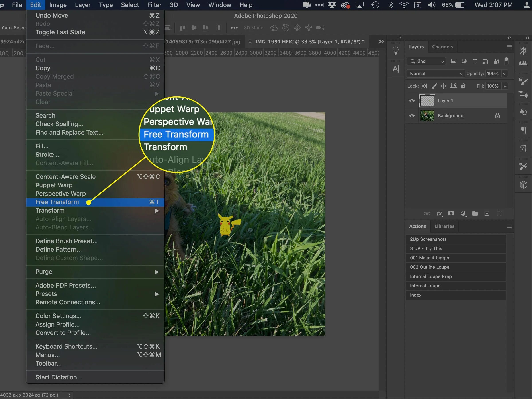Image resolution: width=532 pixels, height=399 pixels.
Task: Switch to the Channels tab
Action: tap(442, 47)
